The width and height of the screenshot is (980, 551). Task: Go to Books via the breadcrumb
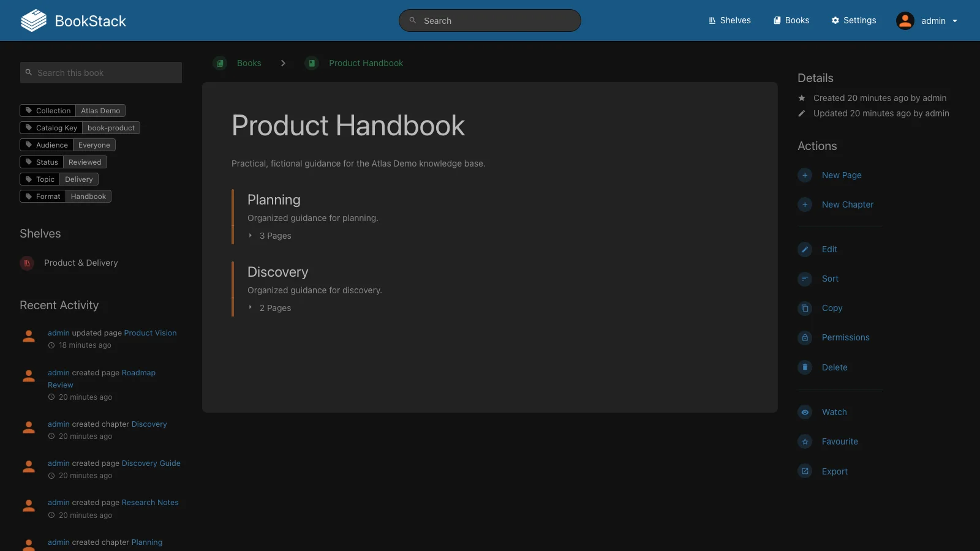tap(249, 63)
